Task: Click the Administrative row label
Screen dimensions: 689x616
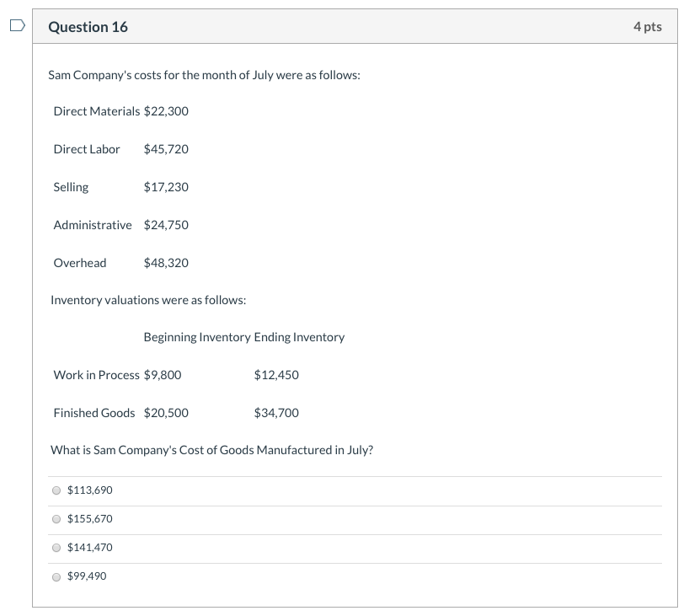Action: tap(93, 225)
